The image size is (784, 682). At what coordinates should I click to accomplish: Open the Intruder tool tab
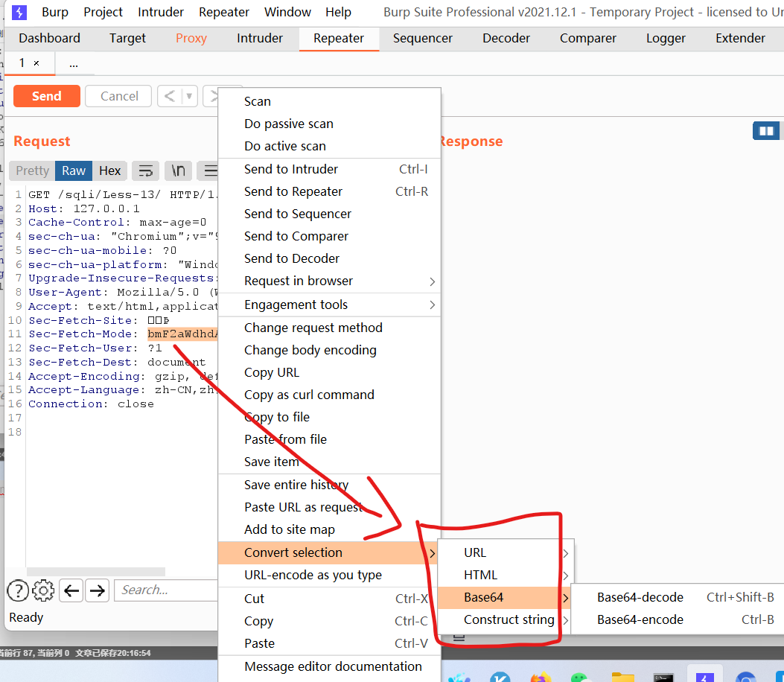click(260, 39)
